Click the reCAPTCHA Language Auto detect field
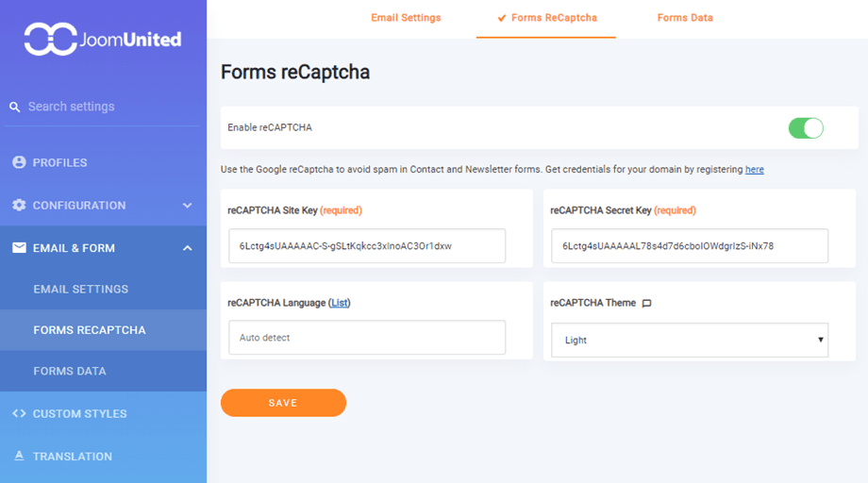This screenshot has width=868, height=483. [x=367, y=338]
